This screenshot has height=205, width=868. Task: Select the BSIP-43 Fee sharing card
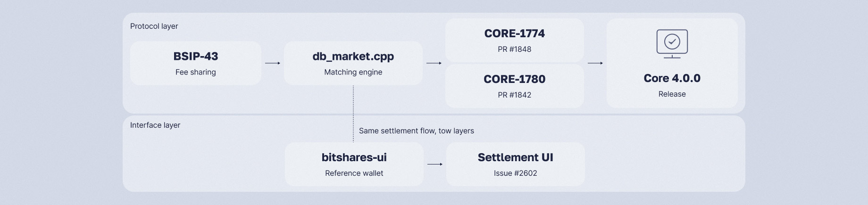tap(195, 63)
